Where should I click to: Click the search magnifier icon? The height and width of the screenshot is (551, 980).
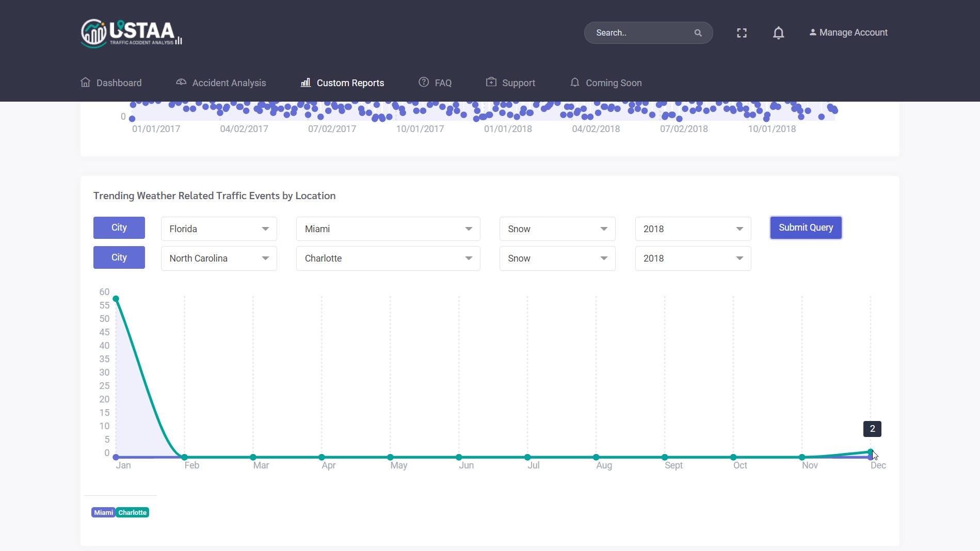pos(698,33)
